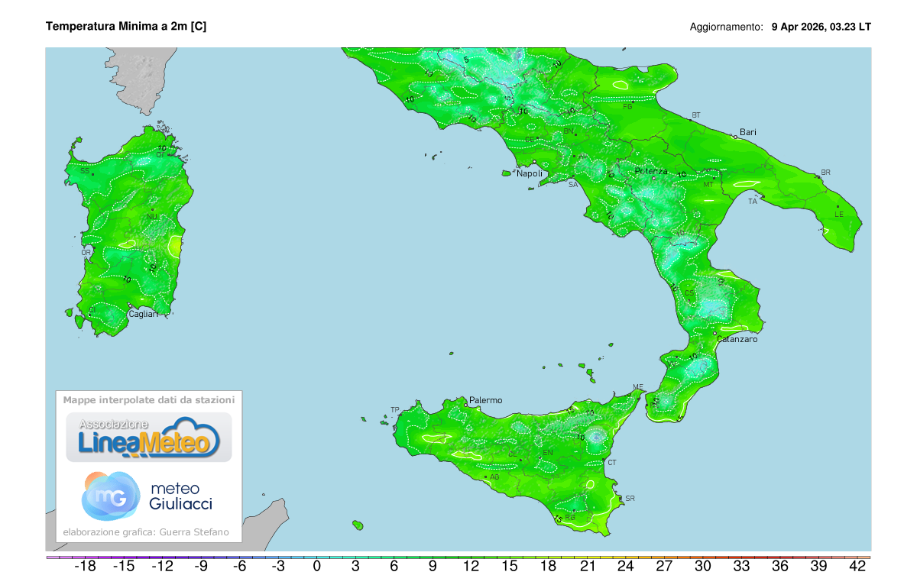Viewport: 917px width, 588px height.
Task: Click the elaborazione grafica Guerra Stefano credit
Action: 148,531
